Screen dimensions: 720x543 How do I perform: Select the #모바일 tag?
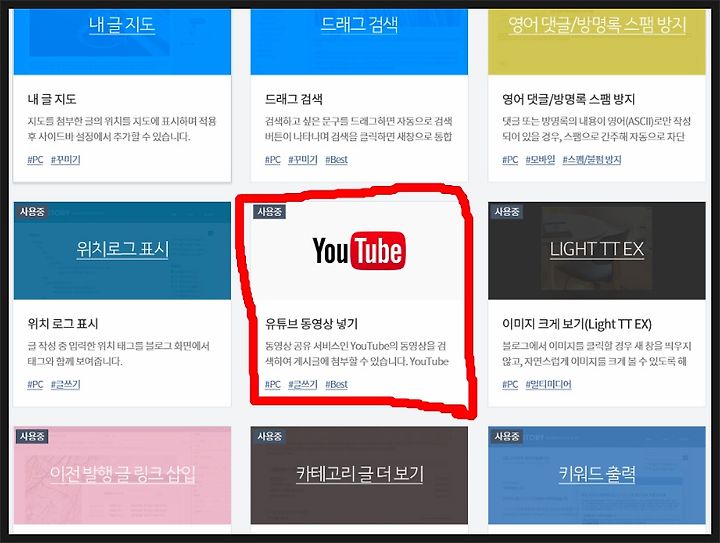tap(540, 160)
